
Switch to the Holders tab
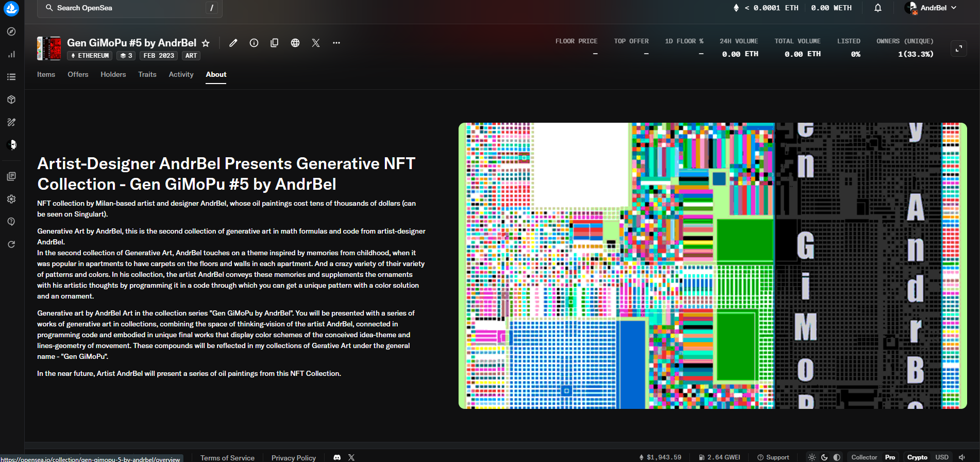[x=113, y=74]
